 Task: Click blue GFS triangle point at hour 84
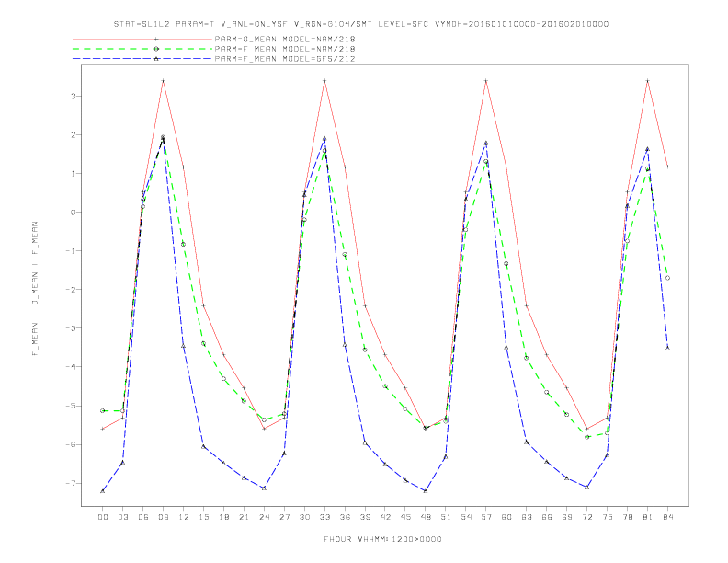(x=668, y=348)
